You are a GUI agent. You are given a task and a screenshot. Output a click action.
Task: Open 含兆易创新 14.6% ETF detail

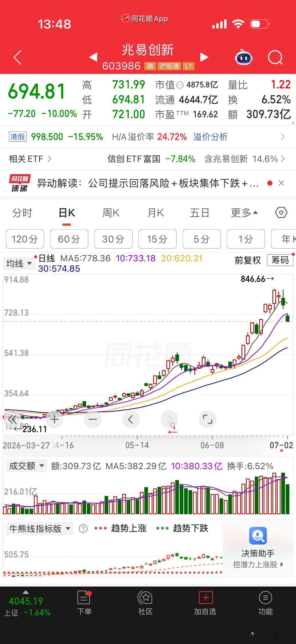244,159
